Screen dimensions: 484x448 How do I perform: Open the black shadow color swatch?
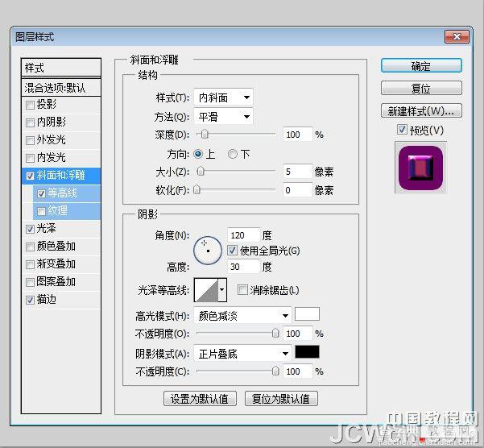[x=307, y=352]
